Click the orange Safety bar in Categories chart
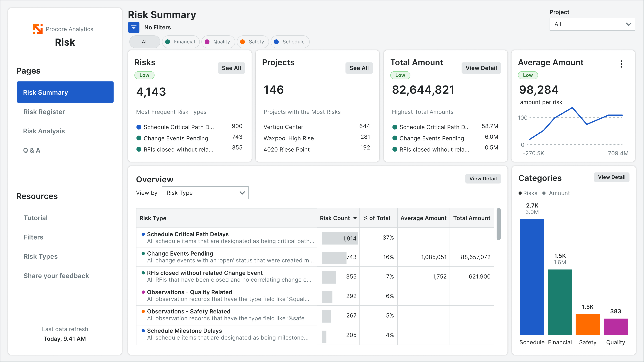Image resolution: width=644 pixels, height=362 pixels. 588,324
